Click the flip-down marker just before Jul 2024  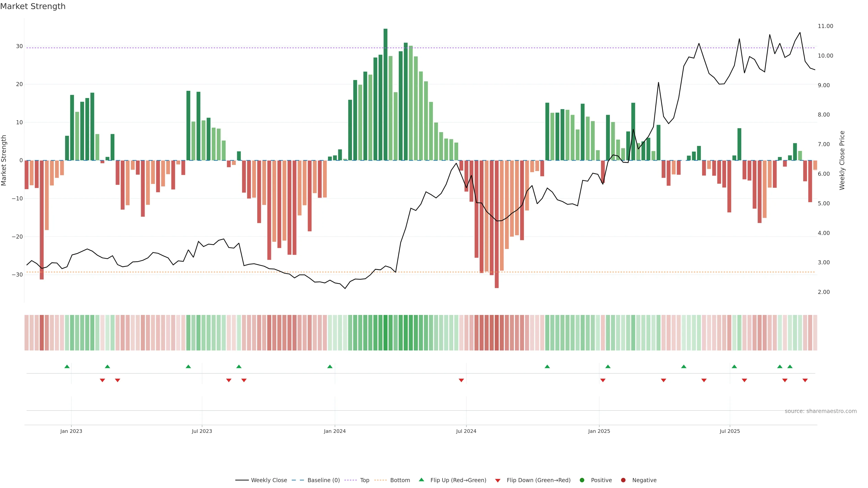coord(461,380)
